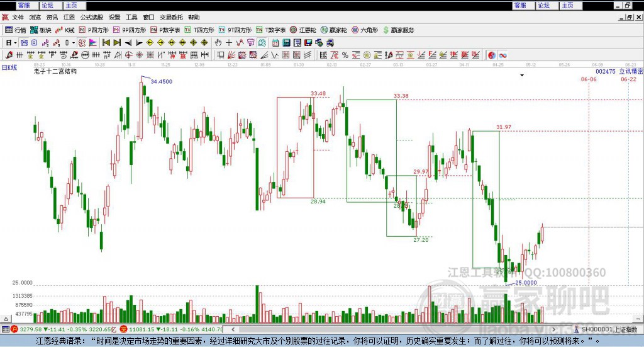
Task: Click the 06-06 date marker
Action: click(x=589, y=79)
